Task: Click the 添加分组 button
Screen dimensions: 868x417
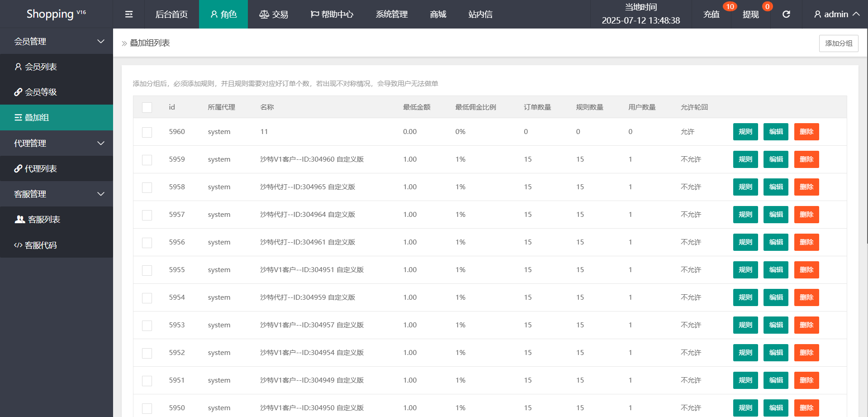Action: tap(839, 43)
